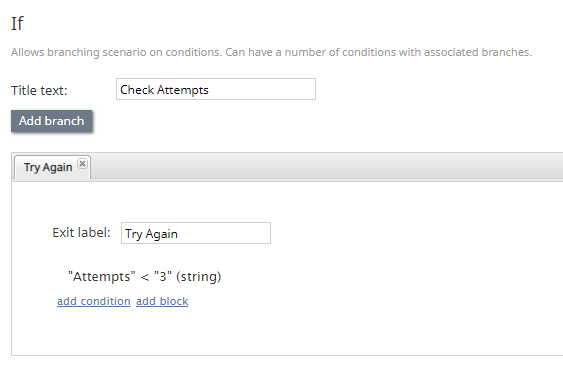Place cursor on word Check in Title field
Viewport: 563px width, 389px height.
click(x=137, y=89)
